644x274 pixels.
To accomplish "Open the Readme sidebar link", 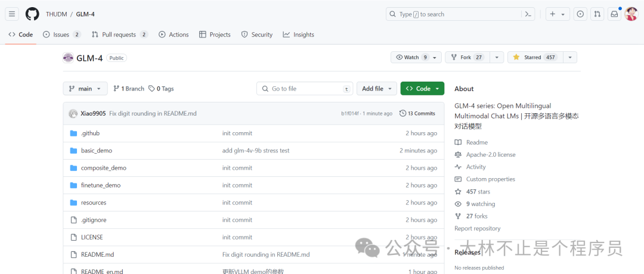I will 477,142.
